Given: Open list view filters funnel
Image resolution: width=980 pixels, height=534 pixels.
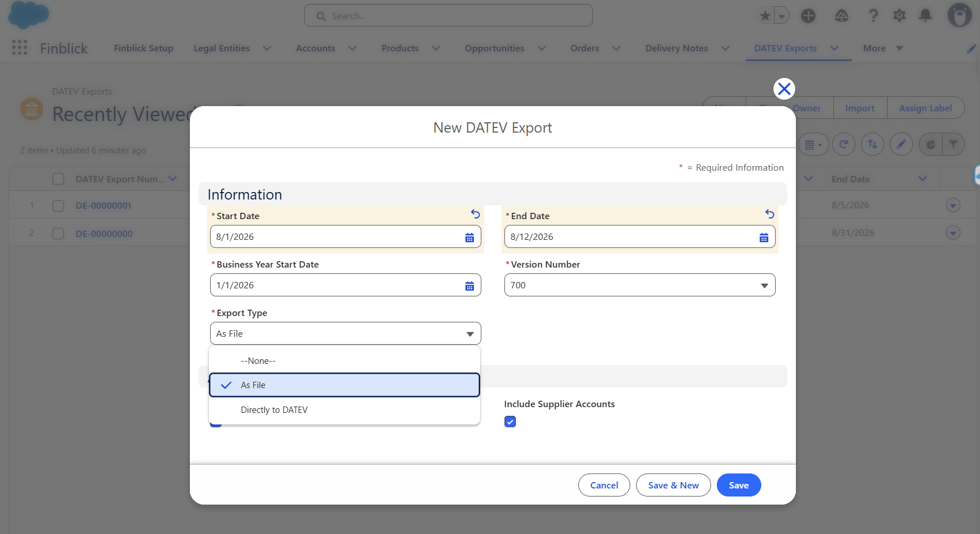Looking at the screenshot, I should coord(953,144).
